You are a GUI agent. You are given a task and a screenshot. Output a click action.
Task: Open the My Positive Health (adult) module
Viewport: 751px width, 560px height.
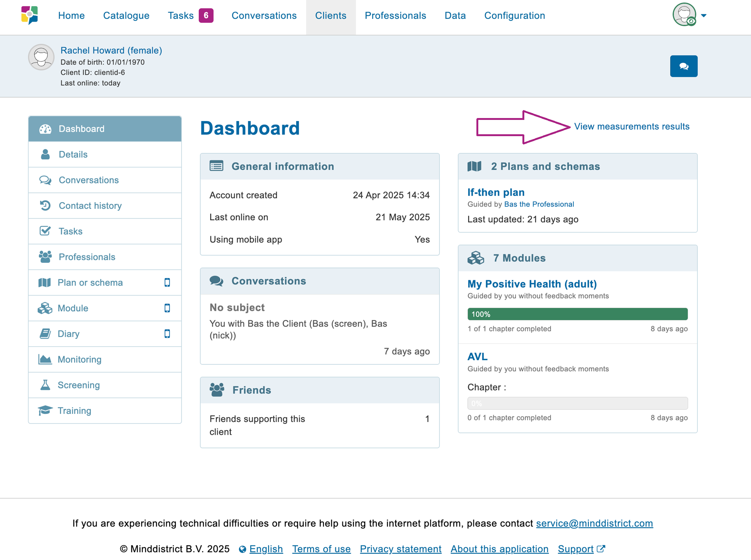point(532,284)
